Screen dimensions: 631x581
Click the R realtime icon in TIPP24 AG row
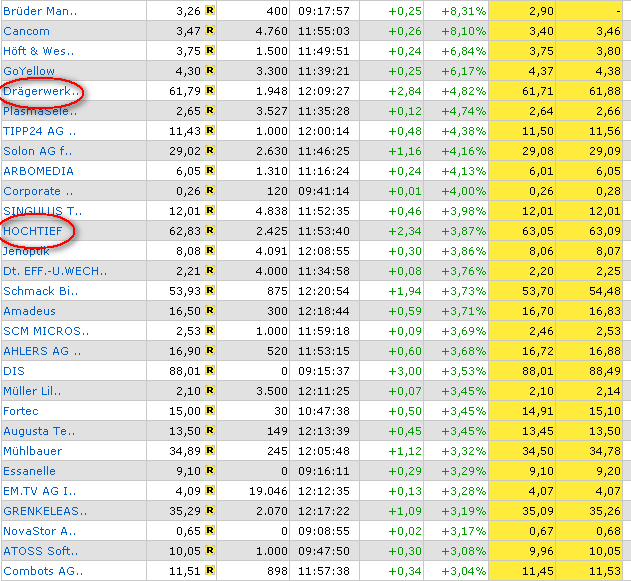pos(210,130)
